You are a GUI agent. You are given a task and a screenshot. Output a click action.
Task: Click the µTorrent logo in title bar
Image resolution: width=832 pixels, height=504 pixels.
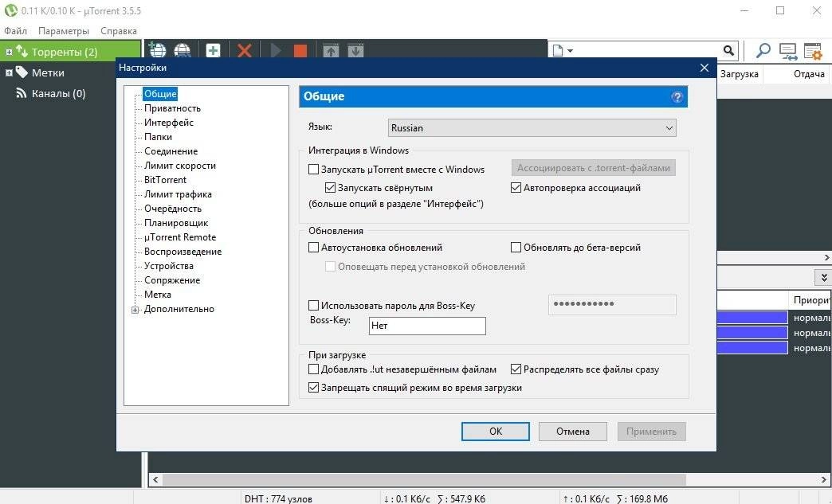tap(10, 10)
